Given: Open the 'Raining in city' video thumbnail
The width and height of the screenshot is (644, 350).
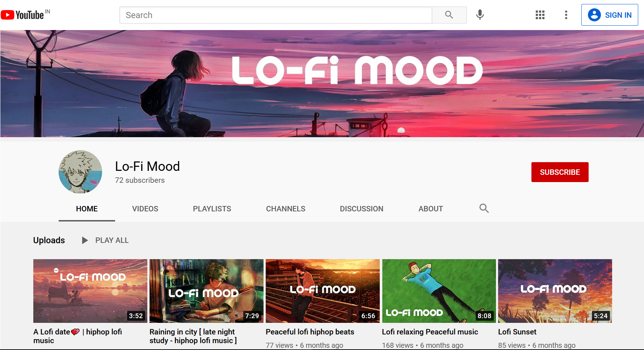Looking at the screenshot, I should (x=206, y=291).
